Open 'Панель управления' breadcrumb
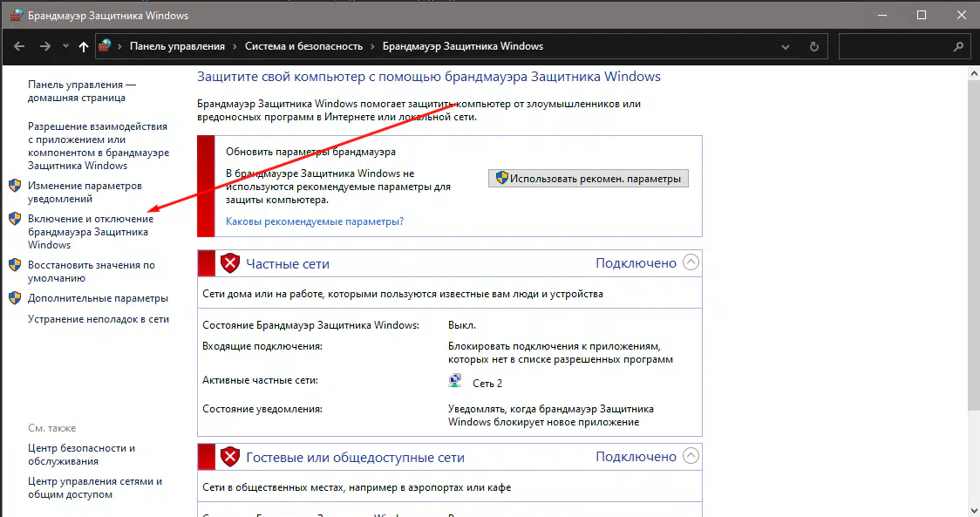 [177, 46]
